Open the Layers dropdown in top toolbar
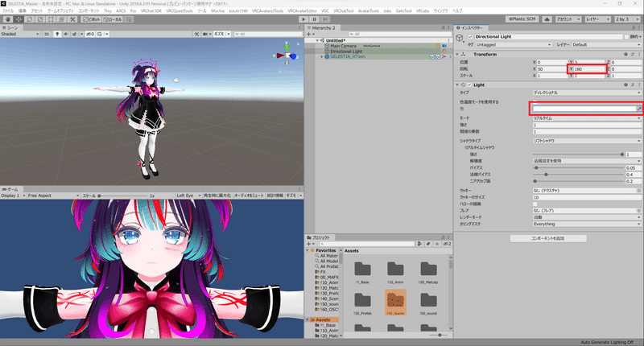Image resolution: width=644 pixels, height=346 pixels. tap(597, 19)
